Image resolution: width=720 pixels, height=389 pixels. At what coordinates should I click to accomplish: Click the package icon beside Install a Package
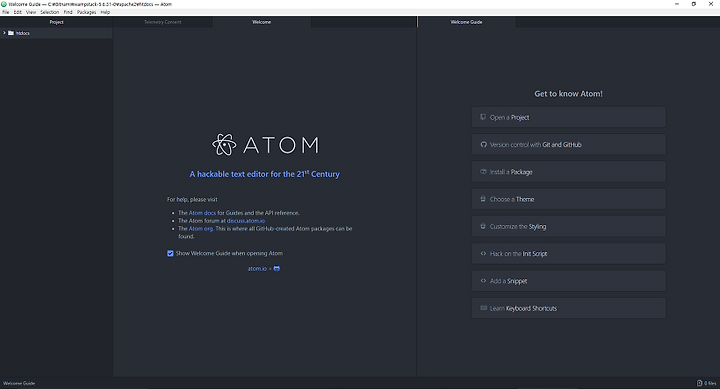(483, 172)
